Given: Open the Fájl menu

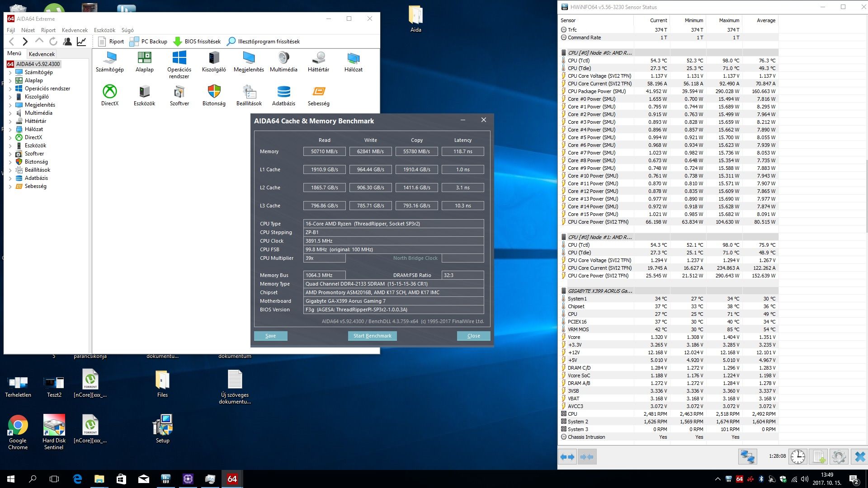Looking at the screenshot, I should point(11,30).
